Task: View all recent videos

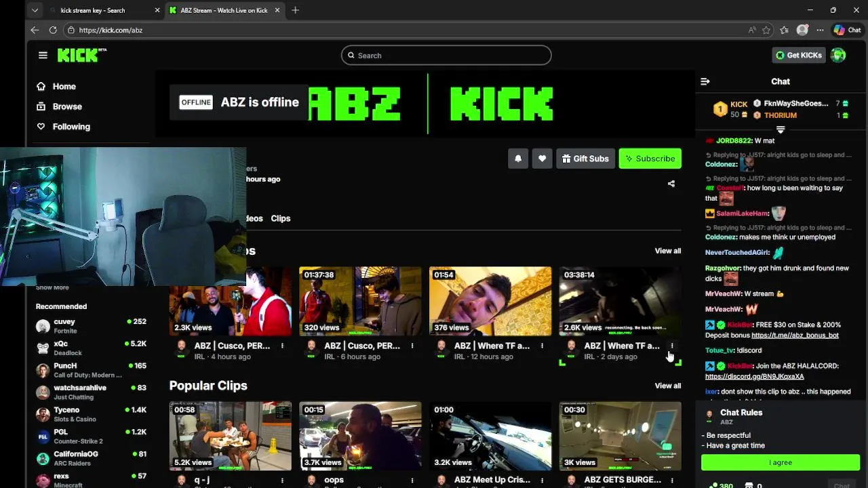Action: [668, 251]
